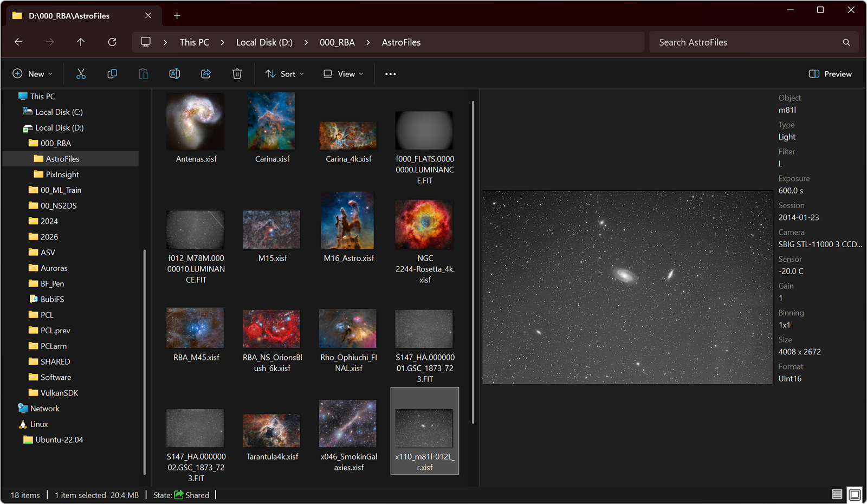Select RBA_NS_OrionsBlush_6k.xisf thumbnail

pos(271,329)
